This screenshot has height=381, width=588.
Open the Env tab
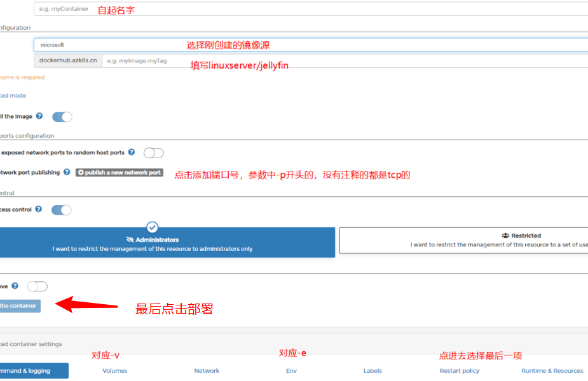pyautogui.click(x=291, y=370)
